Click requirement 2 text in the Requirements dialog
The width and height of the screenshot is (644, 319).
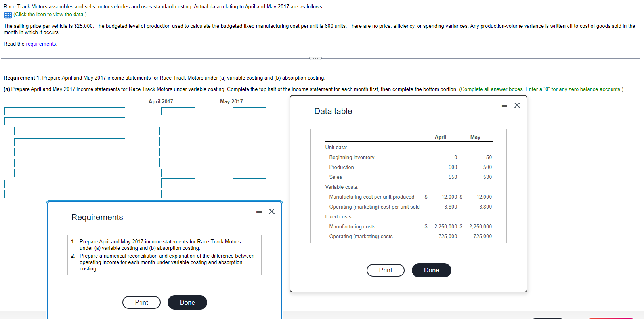(x=167, y=262)
